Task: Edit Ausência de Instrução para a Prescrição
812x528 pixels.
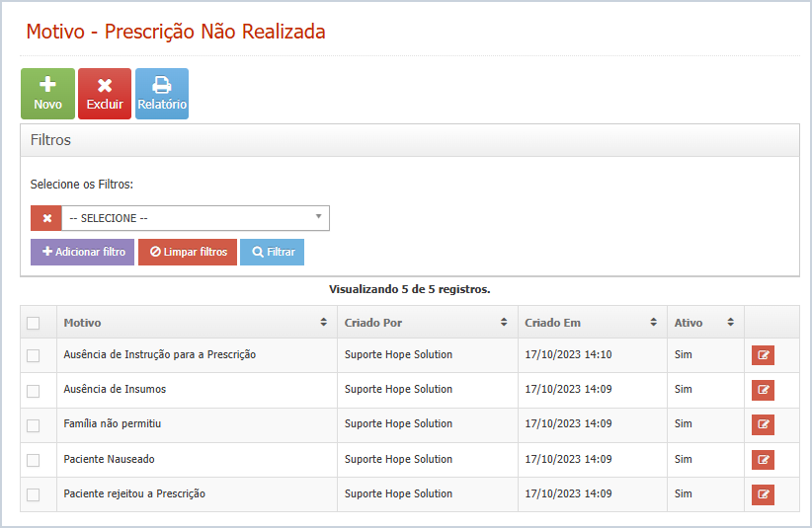Action: [x=763, y=355]
